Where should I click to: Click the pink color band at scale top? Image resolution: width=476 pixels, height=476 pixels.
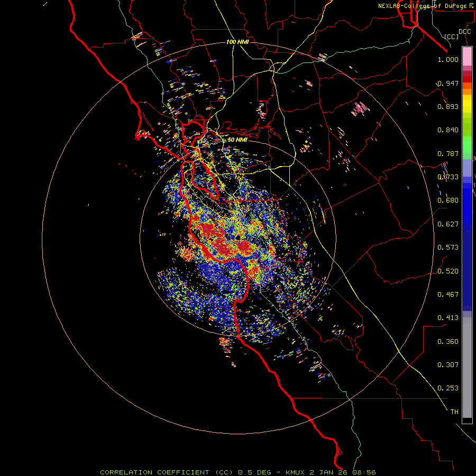point(467,57)
